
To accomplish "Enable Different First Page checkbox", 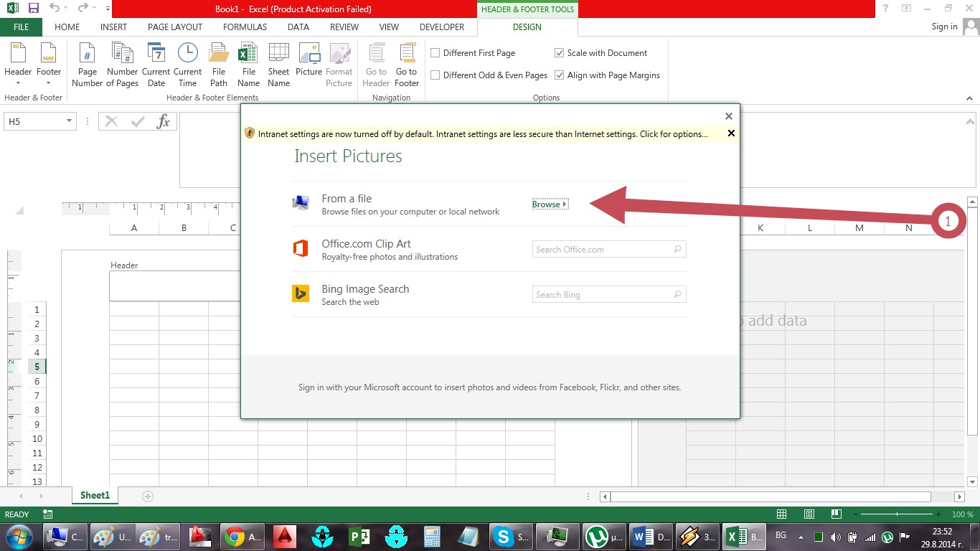I will click(x=435, y=53).
